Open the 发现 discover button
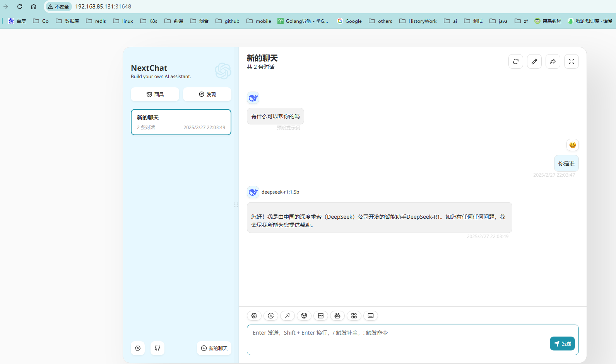Image resolution: width=616 pixels, height=364 pixels. tap(207, 94)
